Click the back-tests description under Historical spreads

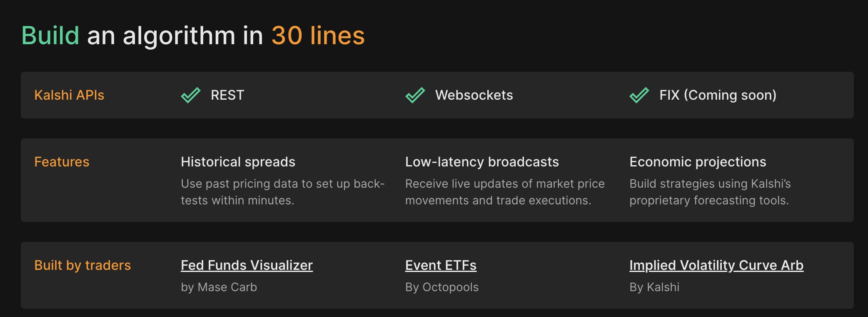tap(282, 192)
